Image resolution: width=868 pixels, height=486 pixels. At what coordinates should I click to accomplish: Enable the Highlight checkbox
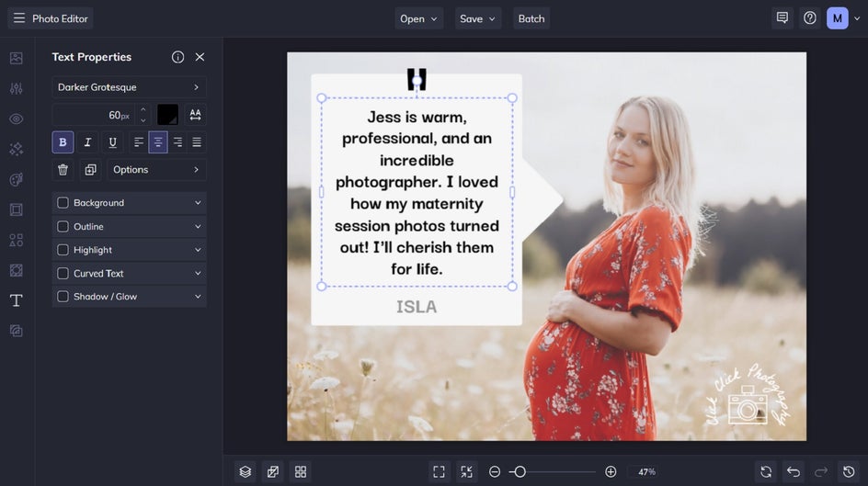pyautogui.click(x=63, y=250)
